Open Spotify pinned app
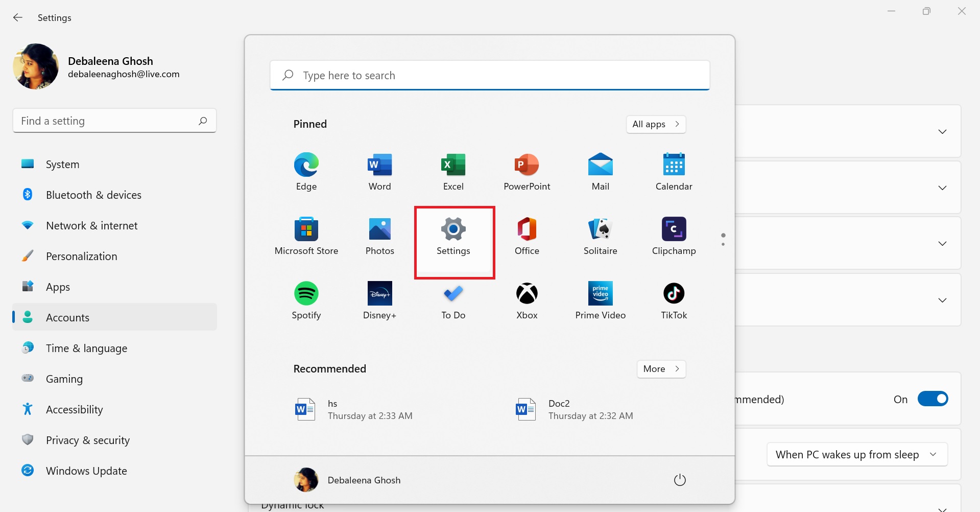 coord(306,300)
